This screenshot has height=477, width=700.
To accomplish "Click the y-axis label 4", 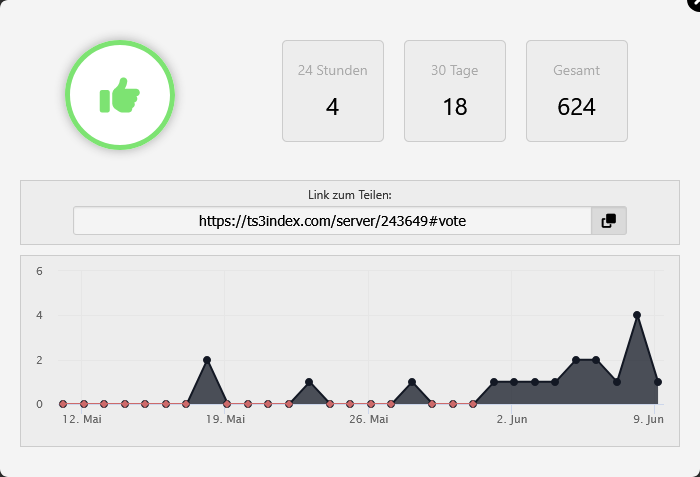I will click(39, 315).
